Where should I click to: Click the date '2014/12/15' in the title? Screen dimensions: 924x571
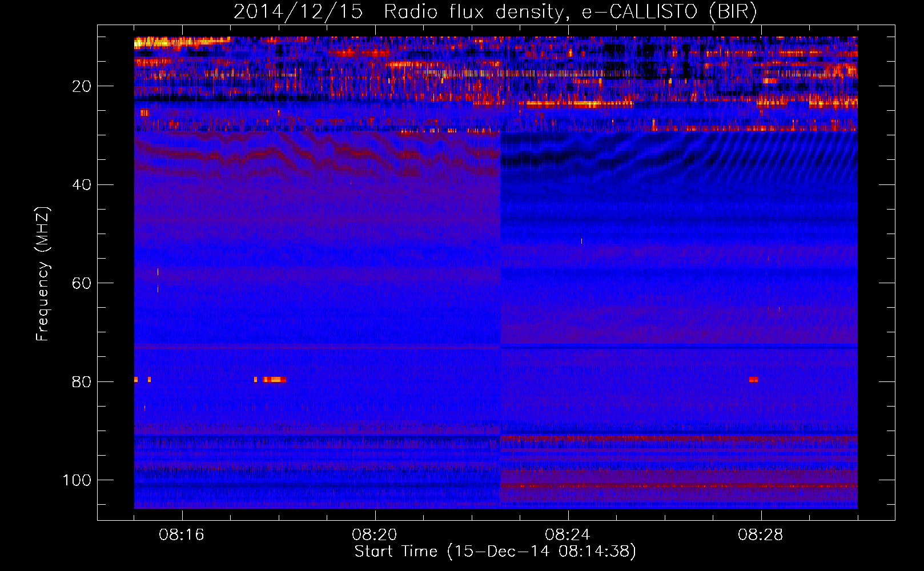click(298, 11)
